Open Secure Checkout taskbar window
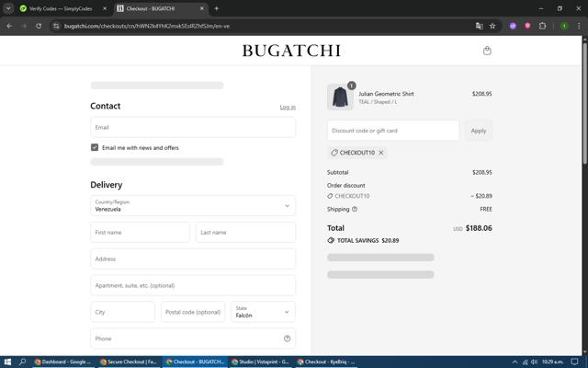This screenshot has height=368, width=588. click(129, 362)
